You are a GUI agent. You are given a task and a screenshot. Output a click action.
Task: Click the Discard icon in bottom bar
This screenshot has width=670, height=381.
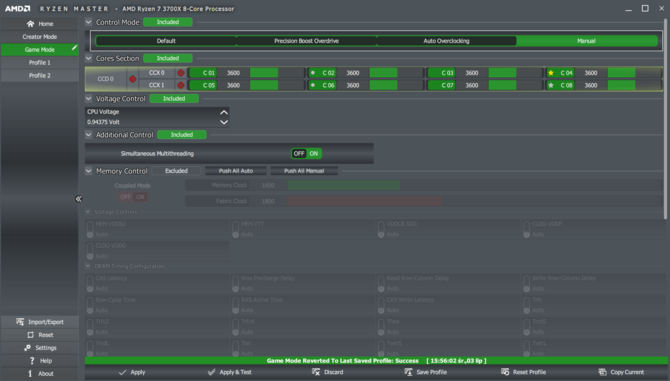[x=316, y=372]
